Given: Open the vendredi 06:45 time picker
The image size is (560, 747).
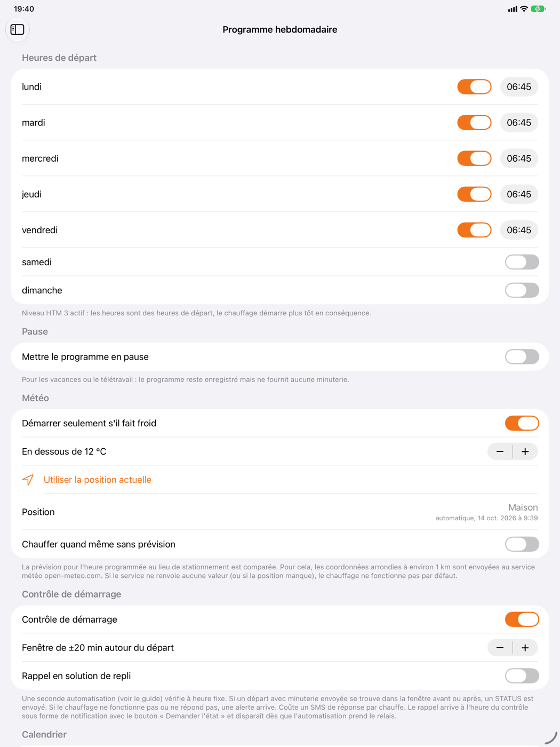Looking at the screenshot, I should tap(519, 230).
